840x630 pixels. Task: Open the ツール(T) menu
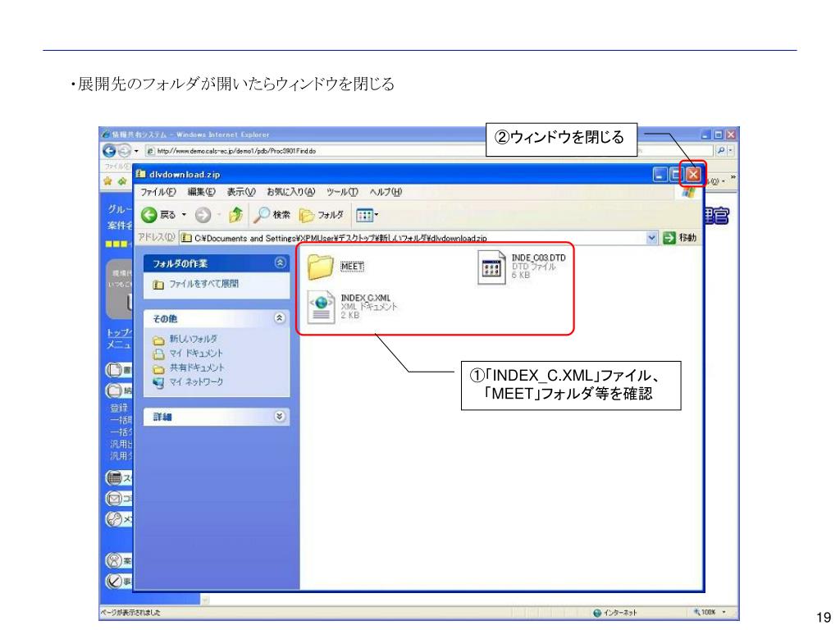(x=342, y=192)
